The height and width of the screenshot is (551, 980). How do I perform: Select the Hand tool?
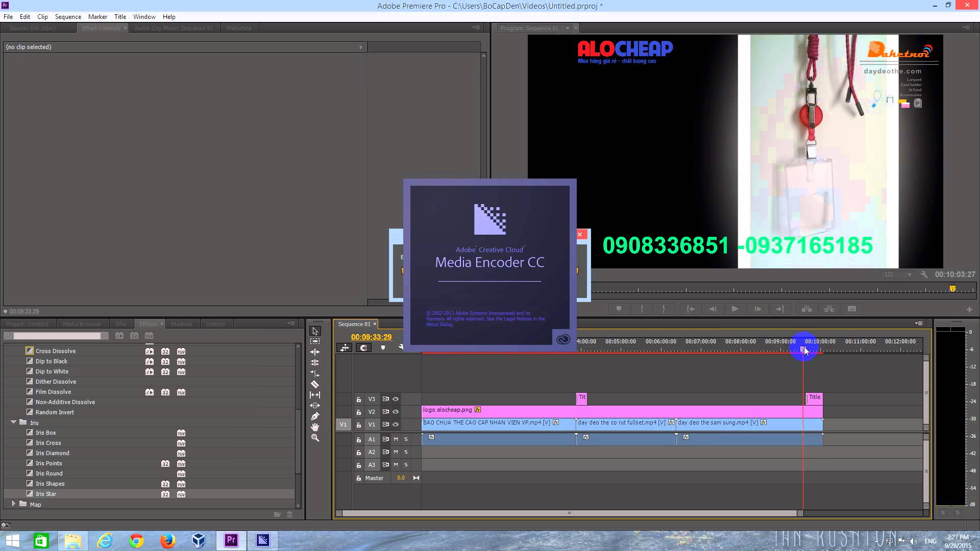315,427
